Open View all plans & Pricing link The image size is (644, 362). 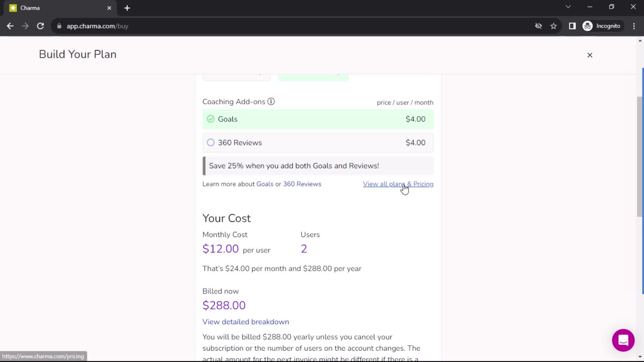coord(398,184)
